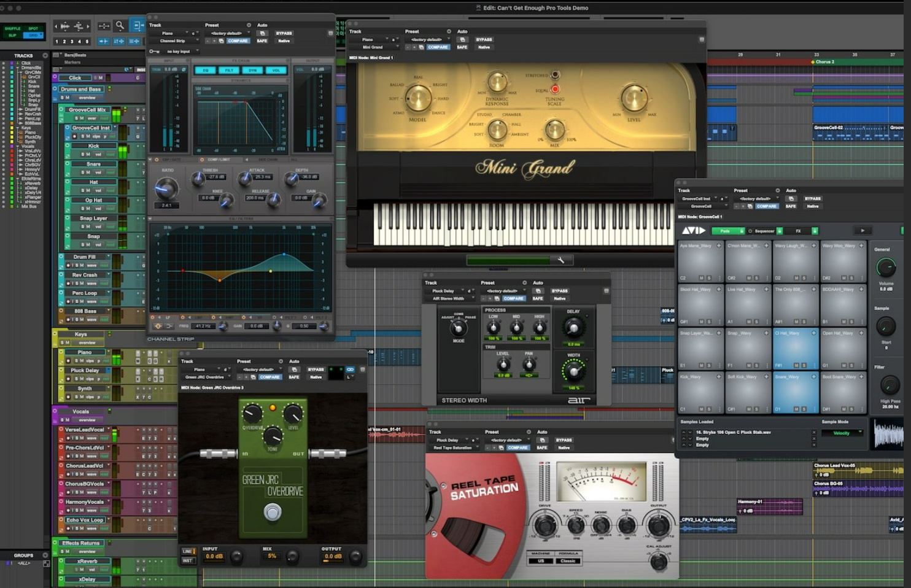Click the Mini Grand LEVEL knob
This screenshot has width=911, height=588.
(x=634, y=98)
